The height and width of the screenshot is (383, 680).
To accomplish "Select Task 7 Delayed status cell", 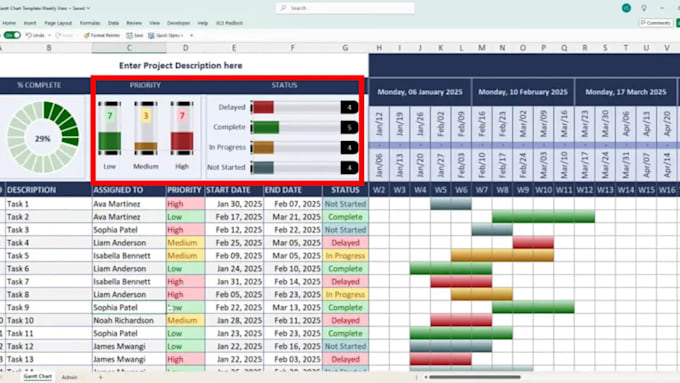I will pos(345,282).
